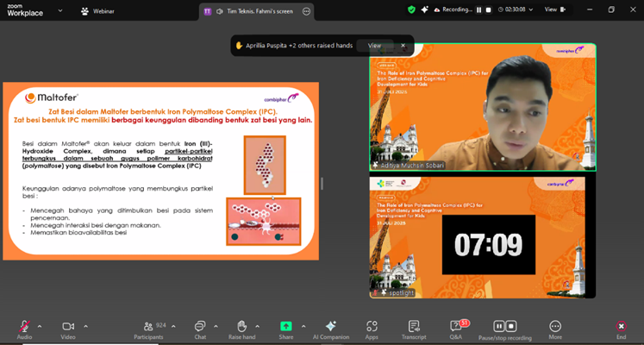Stop recording from top bar
The height and width of the screenshot is (345, 644).
coord(488,9)
